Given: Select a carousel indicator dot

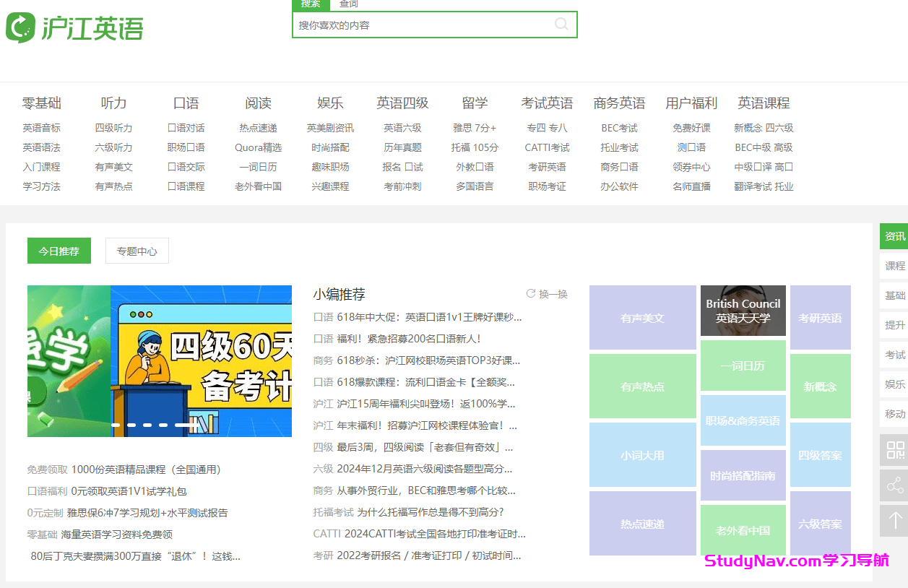Looking at the screenshot, I should [x=115, y=425].
